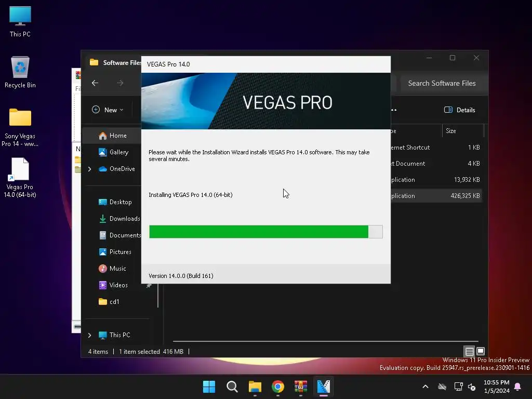Open Music in the navigation pane
This screenshot has height=399, width=532.
point(112,269)
